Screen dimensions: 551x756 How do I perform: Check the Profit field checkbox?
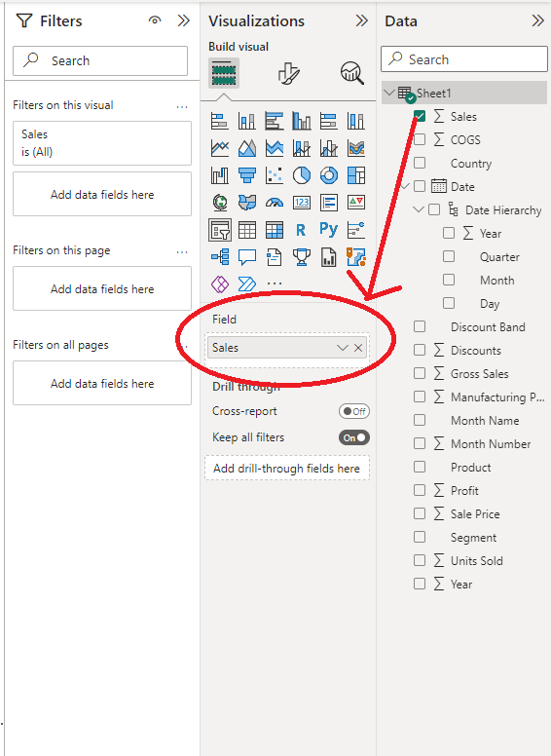click(x=420, y=490)
